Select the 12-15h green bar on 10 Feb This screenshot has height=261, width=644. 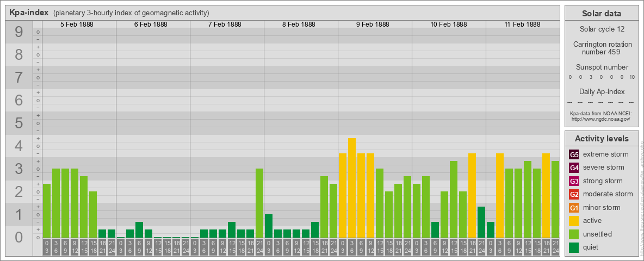click(x=454, y=200)
